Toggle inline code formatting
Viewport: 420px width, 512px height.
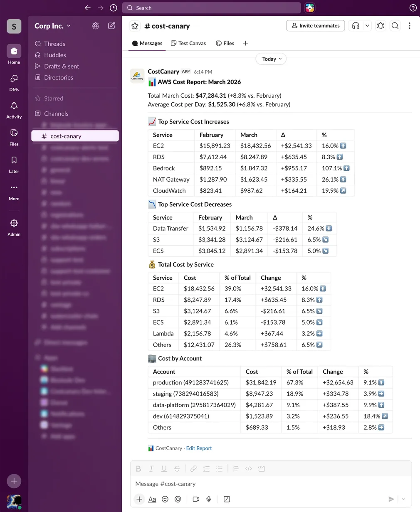pos(248,469)
